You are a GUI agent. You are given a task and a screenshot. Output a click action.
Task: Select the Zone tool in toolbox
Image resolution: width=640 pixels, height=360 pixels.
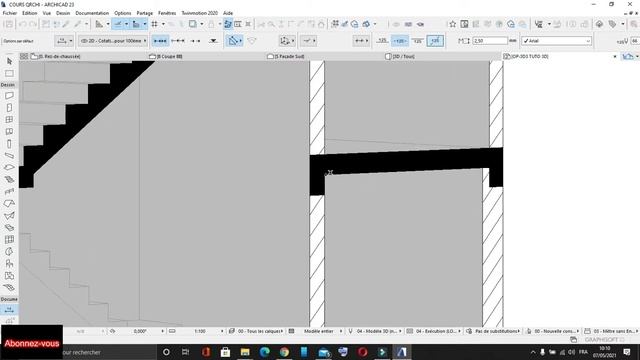(9, 276)
